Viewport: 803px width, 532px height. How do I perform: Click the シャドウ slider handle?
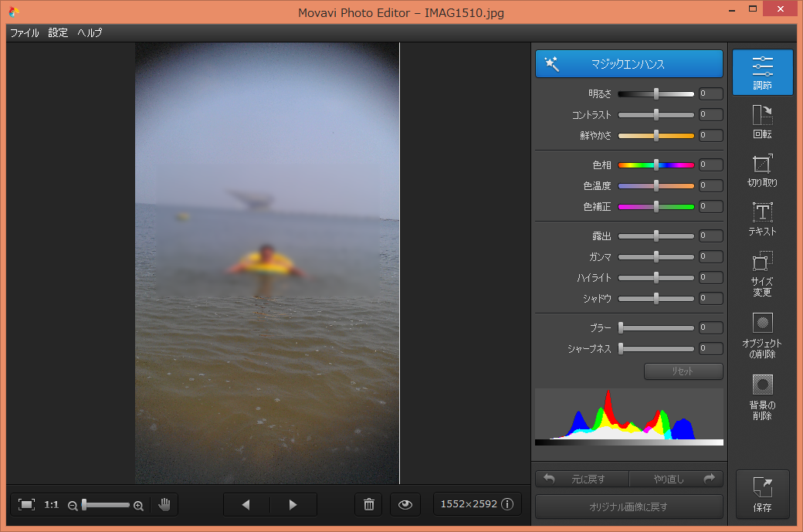[656, 299]
